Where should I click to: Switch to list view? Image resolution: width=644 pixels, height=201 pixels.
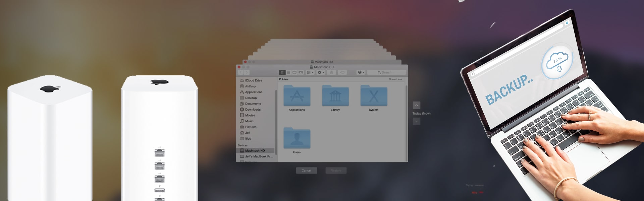tap(288, 72)
